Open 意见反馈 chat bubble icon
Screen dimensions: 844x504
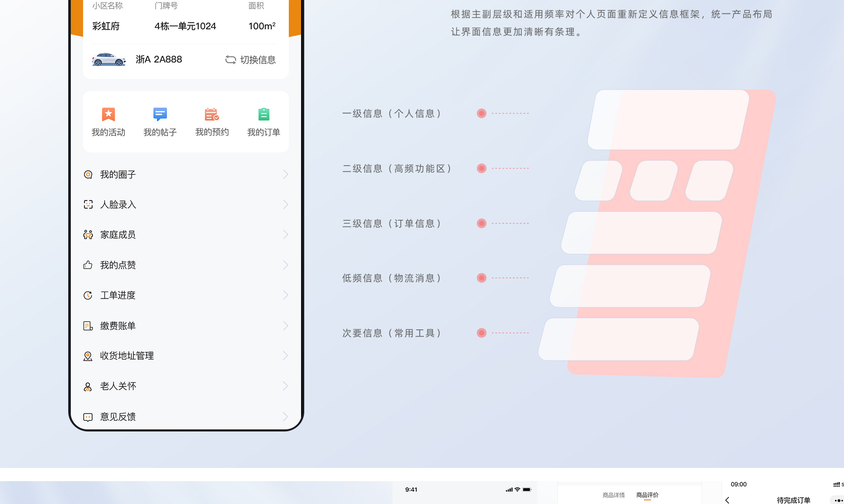click(88, 416)
